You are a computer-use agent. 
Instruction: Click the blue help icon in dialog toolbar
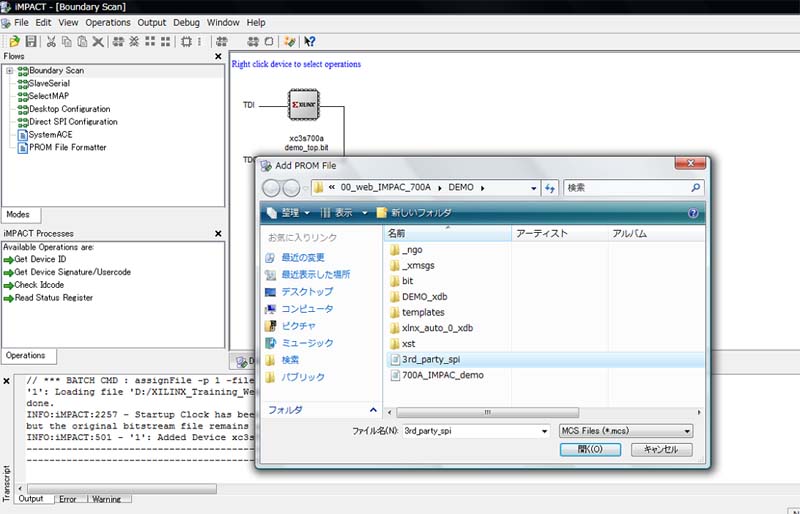click(x=693, y=213)
